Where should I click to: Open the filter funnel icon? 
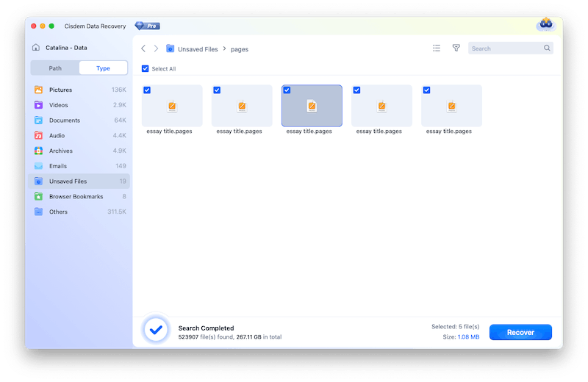456,48
